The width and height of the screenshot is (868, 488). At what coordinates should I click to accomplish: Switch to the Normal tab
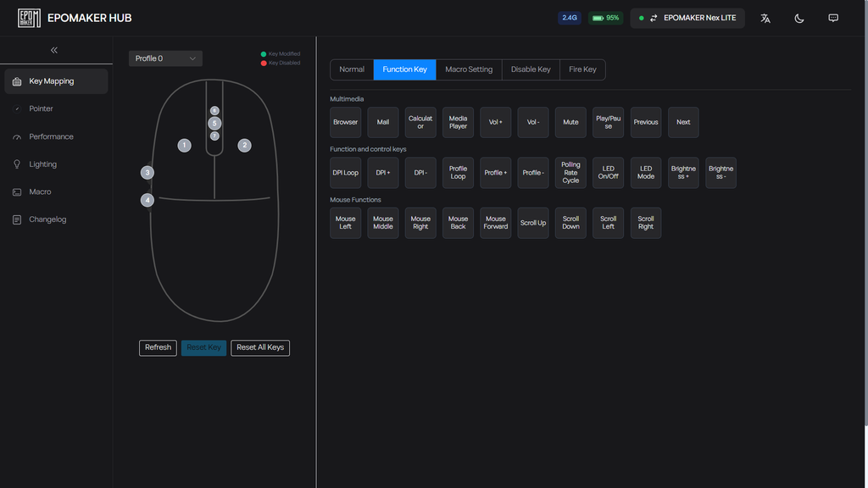(x=352, y=69)
